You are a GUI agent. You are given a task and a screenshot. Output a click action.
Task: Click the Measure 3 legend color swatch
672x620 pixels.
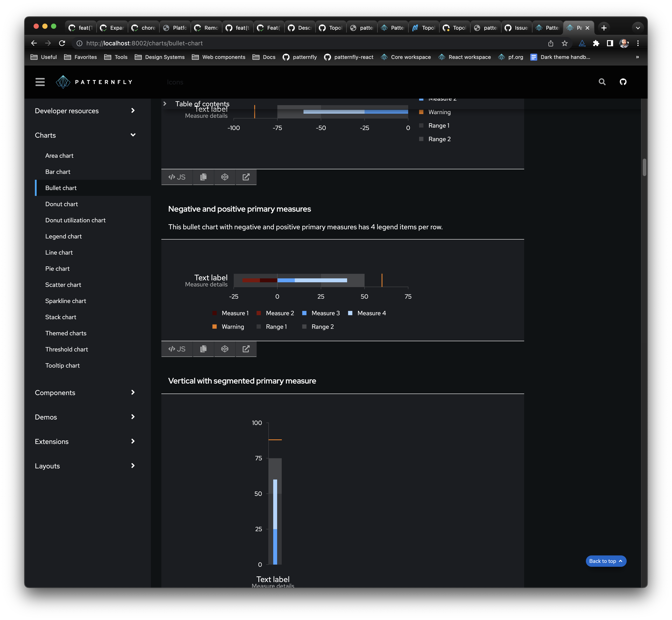304,313
